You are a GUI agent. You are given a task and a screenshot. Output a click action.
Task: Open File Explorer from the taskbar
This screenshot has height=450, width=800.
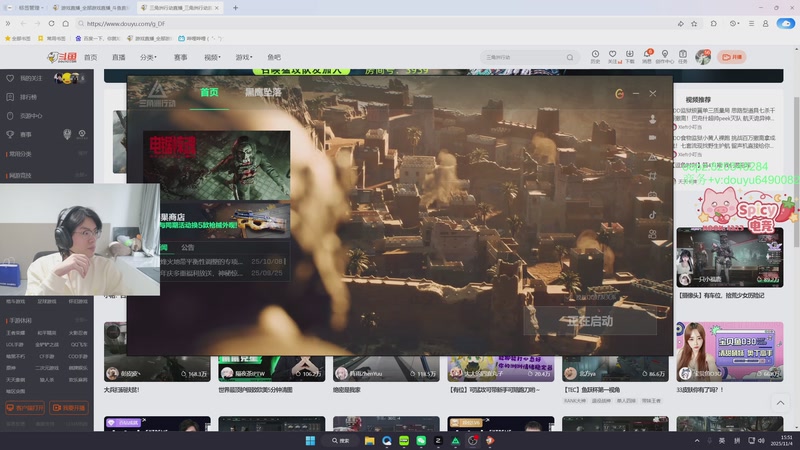[x=369, y=440]
